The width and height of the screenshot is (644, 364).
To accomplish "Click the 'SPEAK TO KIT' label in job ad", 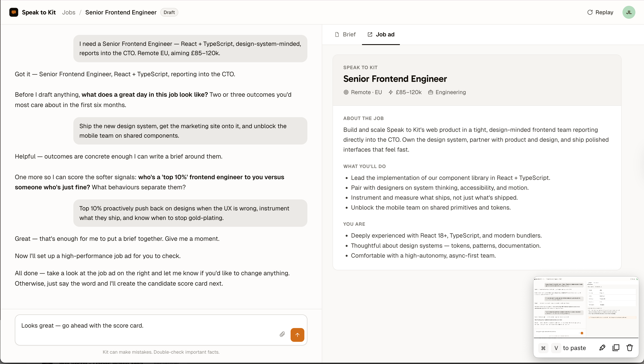I will click(360, 67).
